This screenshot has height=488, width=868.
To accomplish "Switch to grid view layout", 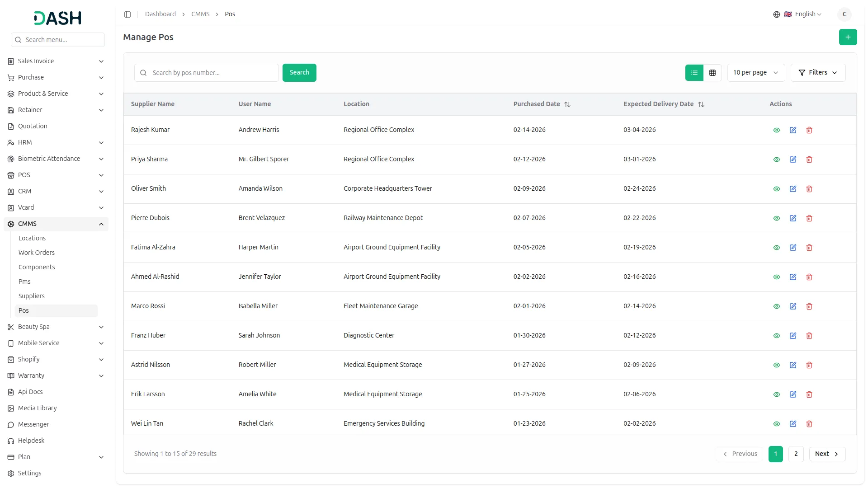I will click(712, 73).
